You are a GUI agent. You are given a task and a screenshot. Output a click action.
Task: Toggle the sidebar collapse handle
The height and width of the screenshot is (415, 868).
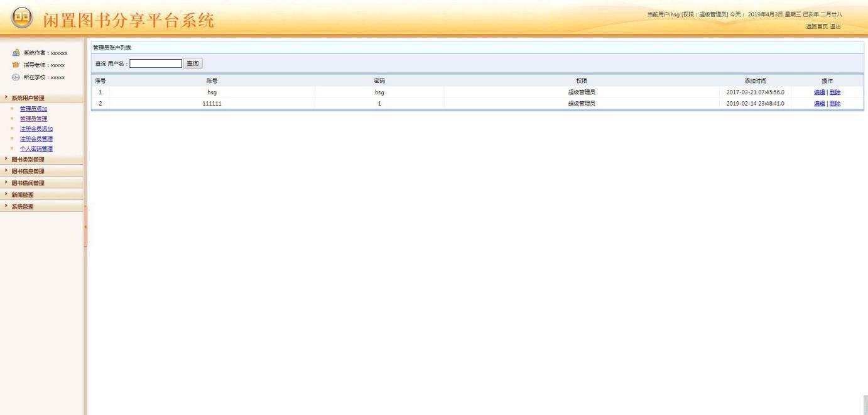pos(85,226)
